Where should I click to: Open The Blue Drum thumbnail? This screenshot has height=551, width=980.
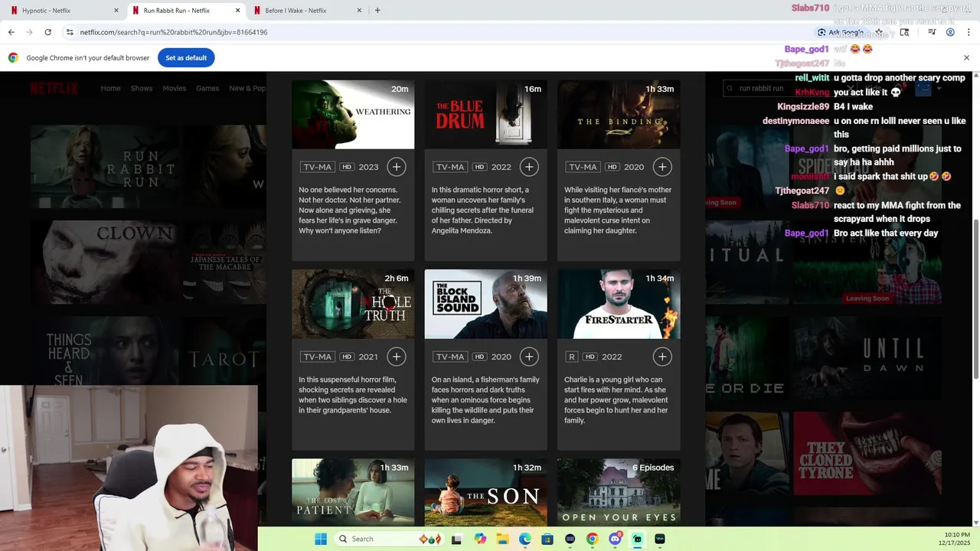[486, 114]
